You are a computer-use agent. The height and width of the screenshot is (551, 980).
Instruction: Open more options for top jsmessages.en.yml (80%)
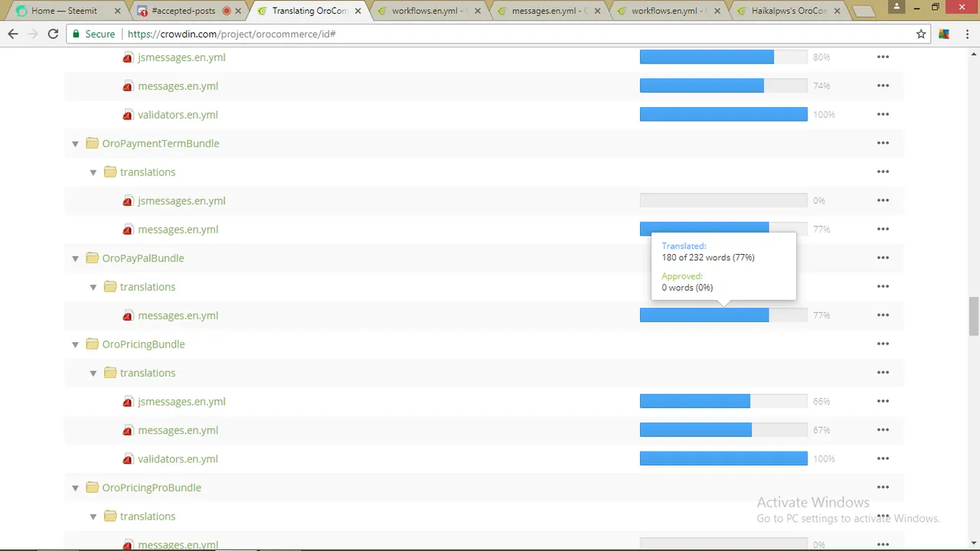point(883,57)
